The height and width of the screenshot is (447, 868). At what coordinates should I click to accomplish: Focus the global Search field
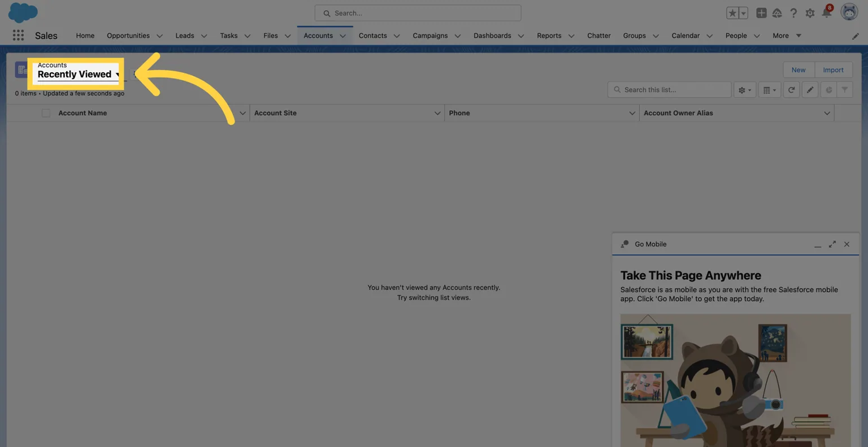(x=418, y=13)
